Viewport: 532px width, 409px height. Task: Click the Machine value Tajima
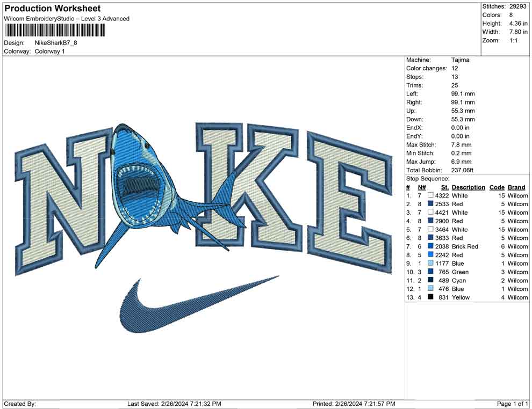pyautogui.click(x=460, y=60)
